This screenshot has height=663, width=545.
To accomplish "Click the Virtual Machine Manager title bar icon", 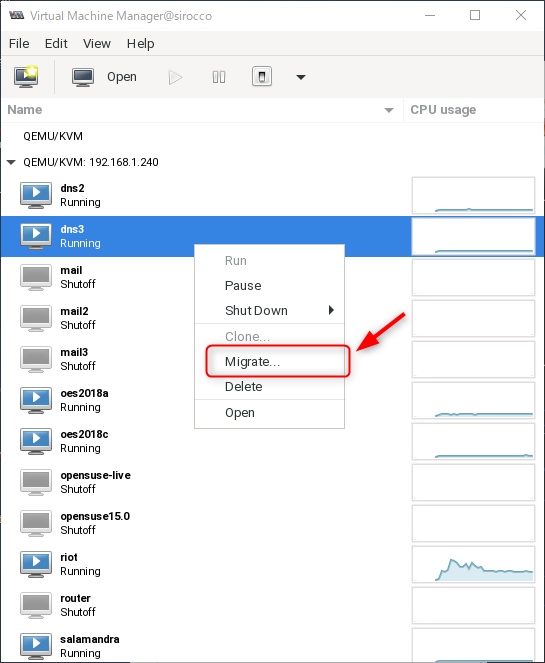I will pos(16,16).
